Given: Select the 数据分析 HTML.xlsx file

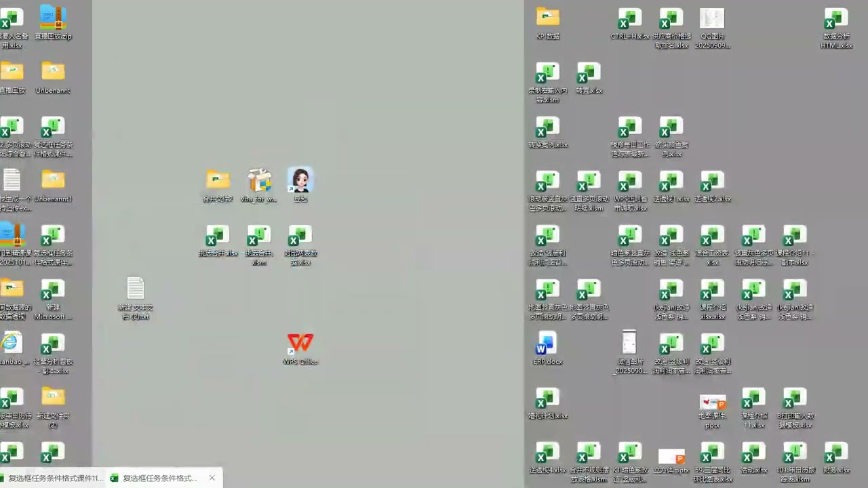Looking at the screenshot, I should pos(836,28).
